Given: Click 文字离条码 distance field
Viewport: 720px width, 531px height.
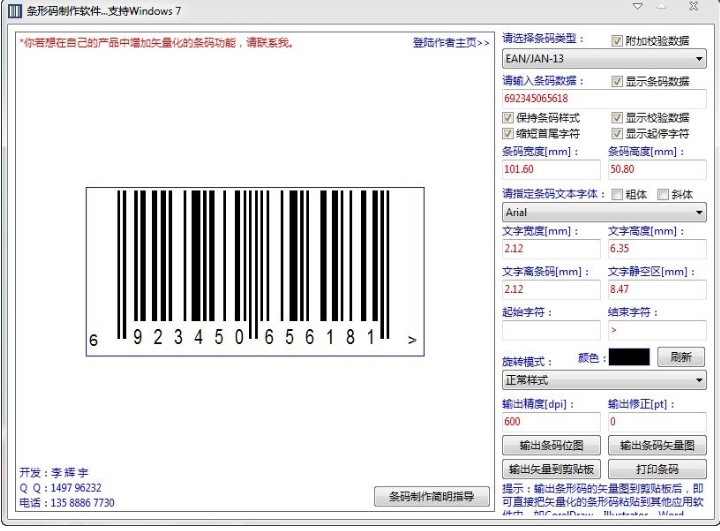Looking at the screenshot, I should coord(551,289).
